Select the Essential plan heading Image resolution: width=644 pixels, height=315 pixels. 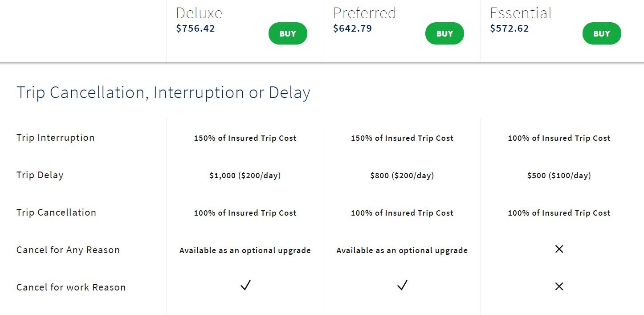click(x=521, y=13)
